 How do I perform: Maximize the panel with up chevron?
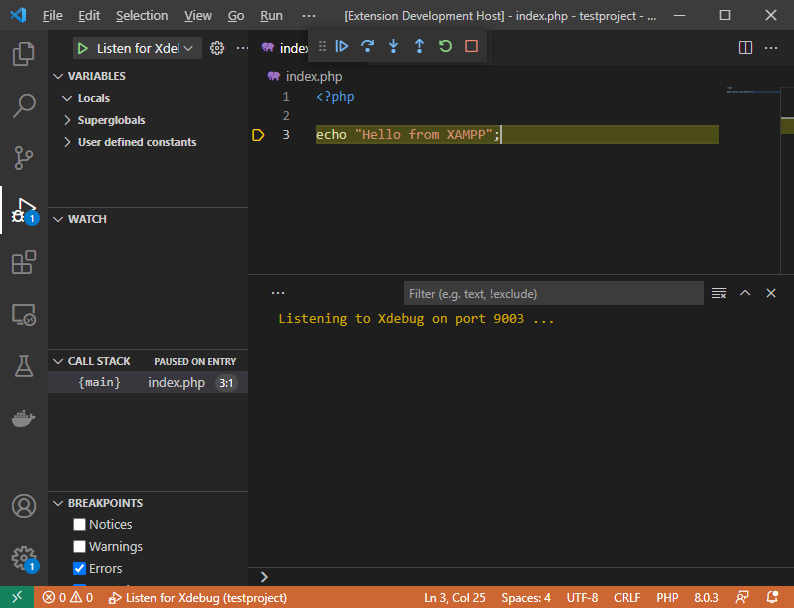pos(745,293)
